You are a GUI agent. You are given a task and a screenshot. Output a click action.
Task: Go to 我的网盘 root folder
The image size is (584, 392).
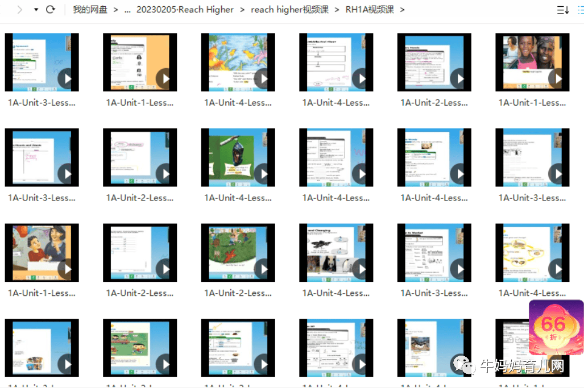(x=90, y=10)
